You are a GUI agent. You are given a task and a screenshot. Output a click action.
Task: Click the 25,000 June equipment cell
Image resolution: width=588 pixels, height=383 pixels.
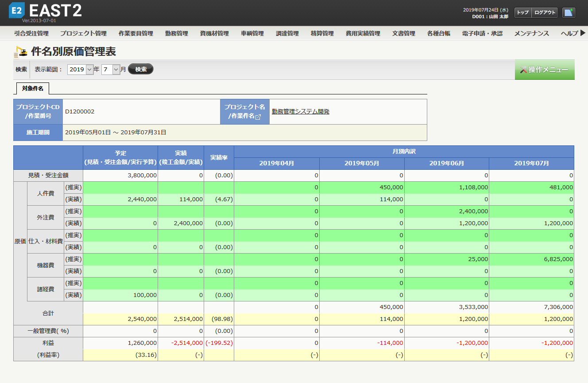click(447, 259)
